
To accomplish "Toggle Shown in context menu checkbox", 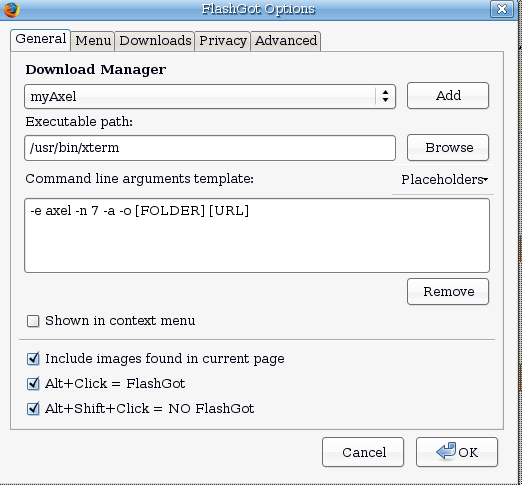I will pos(33,321).
